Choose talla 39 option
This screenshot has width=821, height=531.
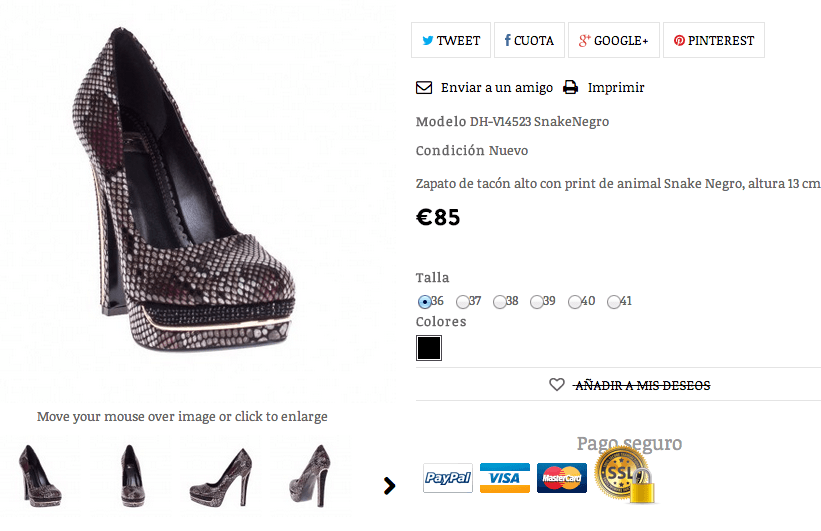[537, 302]
